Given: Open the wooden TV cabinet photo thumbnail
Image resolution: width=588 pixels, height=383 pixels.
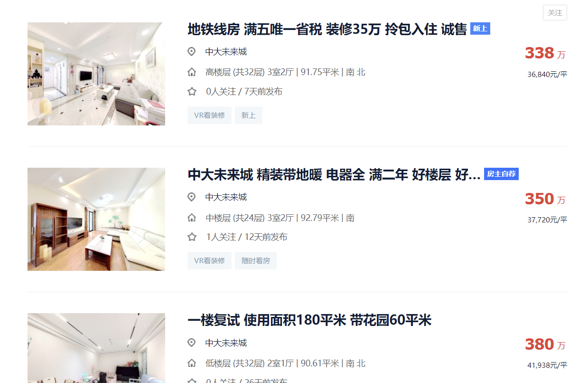Looking at the screenshot, I should coord(96,219).
